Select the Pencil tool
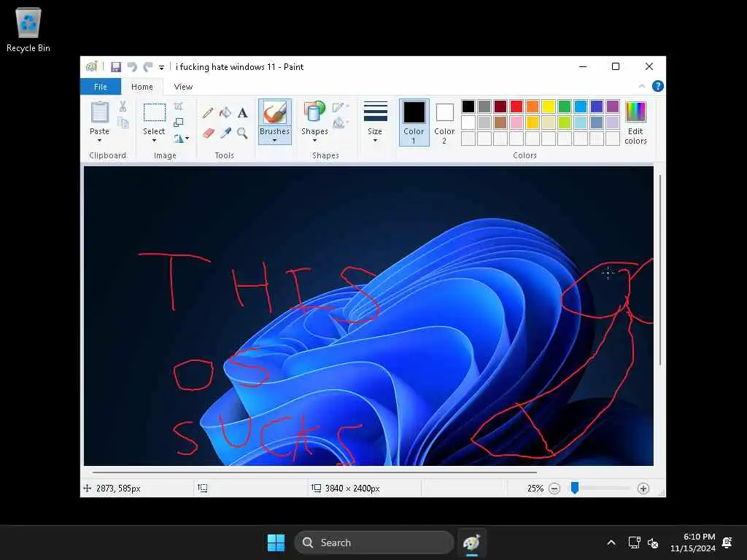The image size is (747, 560). click(208, 113)
